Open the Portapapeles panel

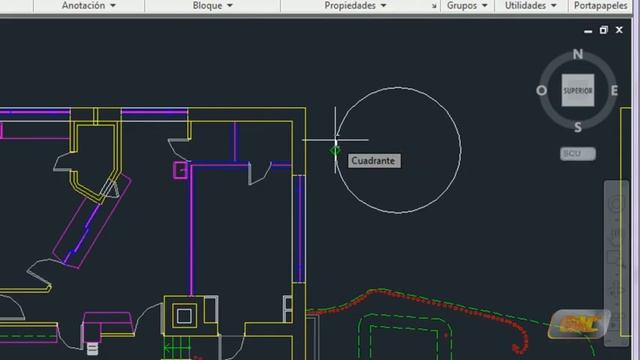(600, 6)
